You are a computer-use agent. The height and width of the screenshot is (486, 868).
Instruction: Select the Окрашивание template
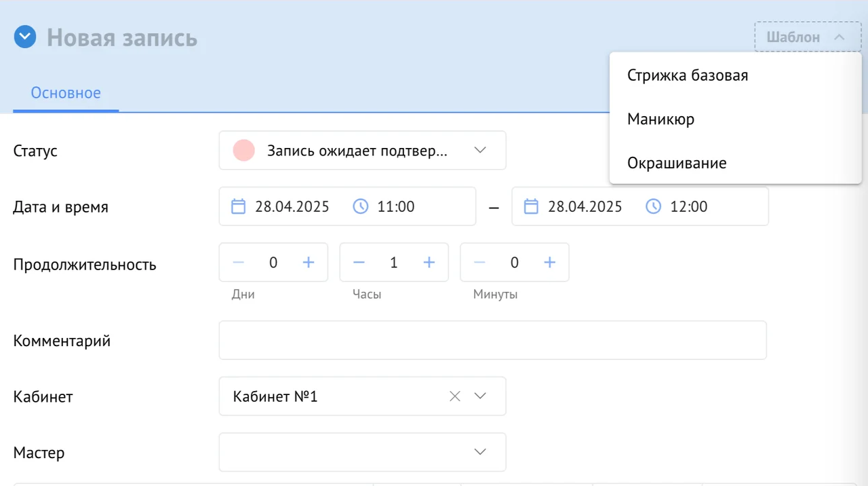coord(678,162)
